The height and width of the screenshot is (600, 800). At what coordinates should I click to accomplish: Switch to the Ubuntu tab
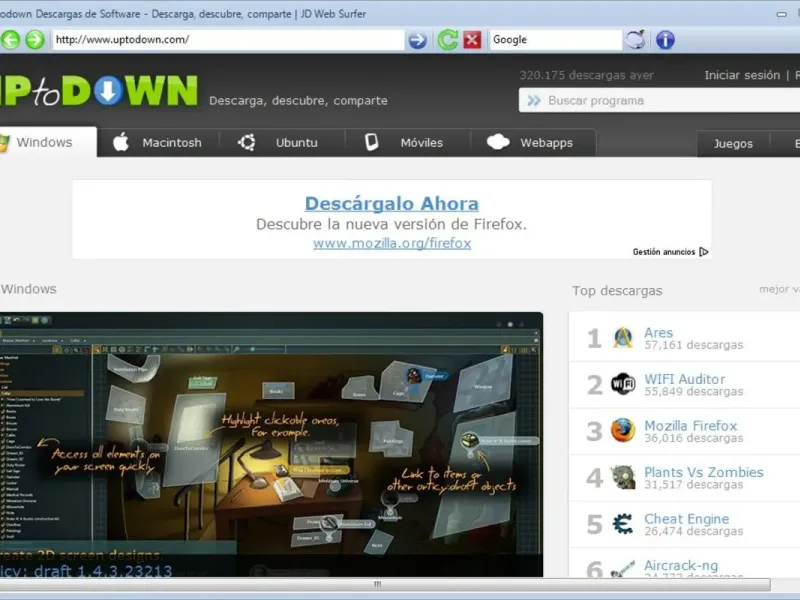282,143
